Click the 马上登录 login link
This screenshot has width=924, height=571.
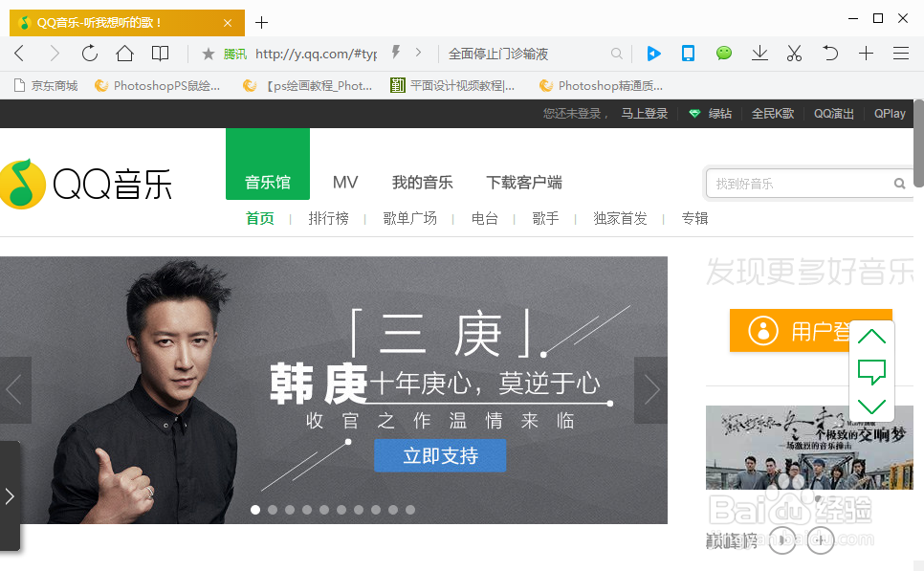pyautogui.click(x=645, y=113)
